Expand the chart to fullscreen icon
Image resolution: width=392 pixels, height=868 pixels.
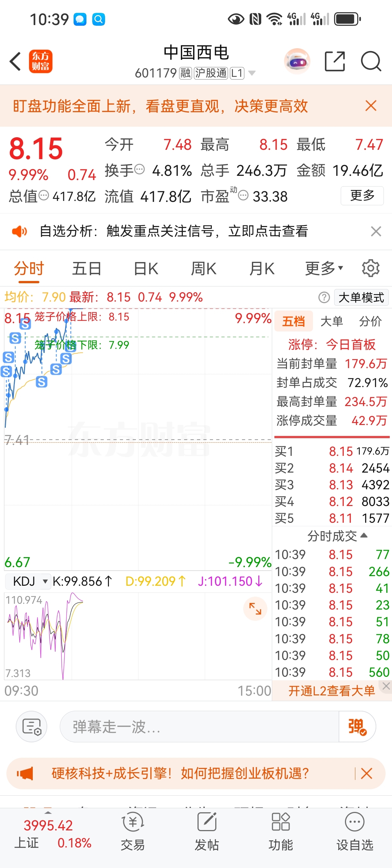pos(255,609)
